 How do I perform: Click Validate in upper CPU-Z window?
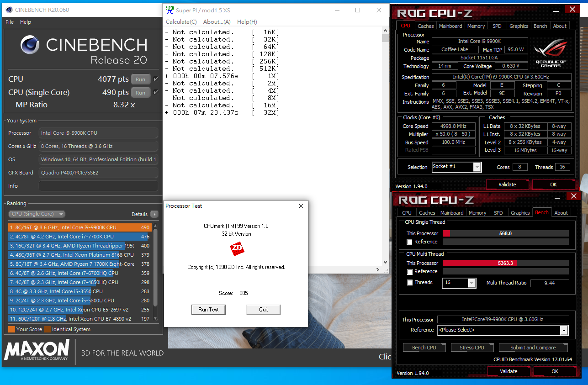point(507,185)
